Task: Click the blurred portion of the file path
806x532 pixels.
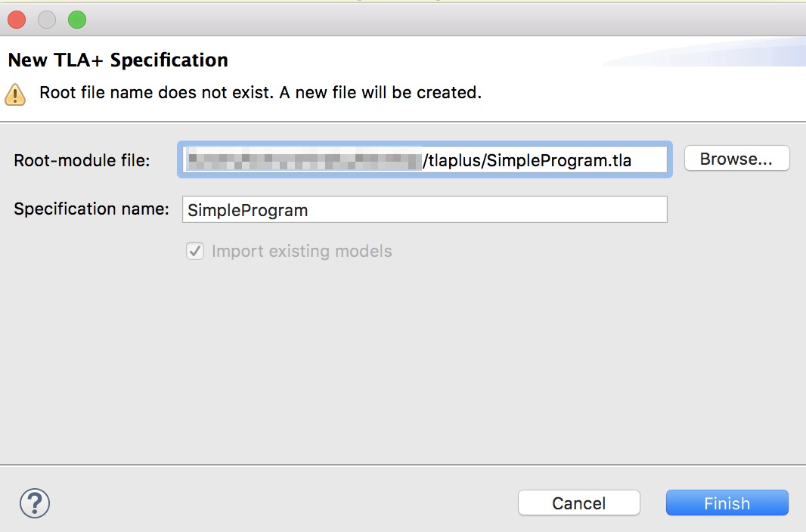Action: pos(304,159)
